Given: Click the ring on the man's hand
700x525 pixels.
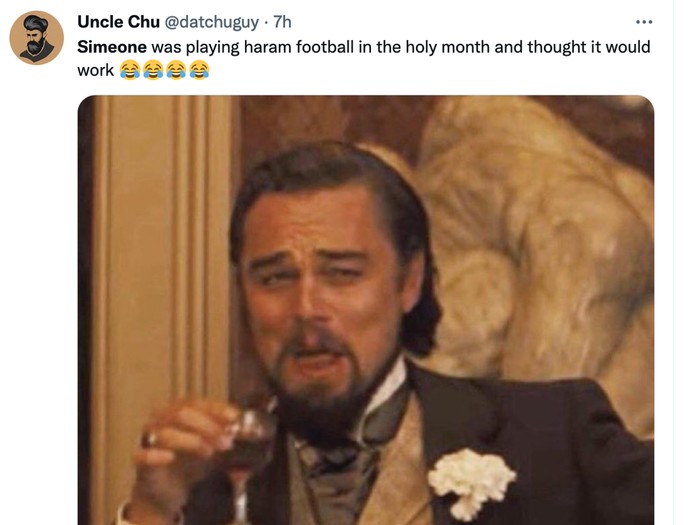Looking at the screenshot, I should click(150, 439).
